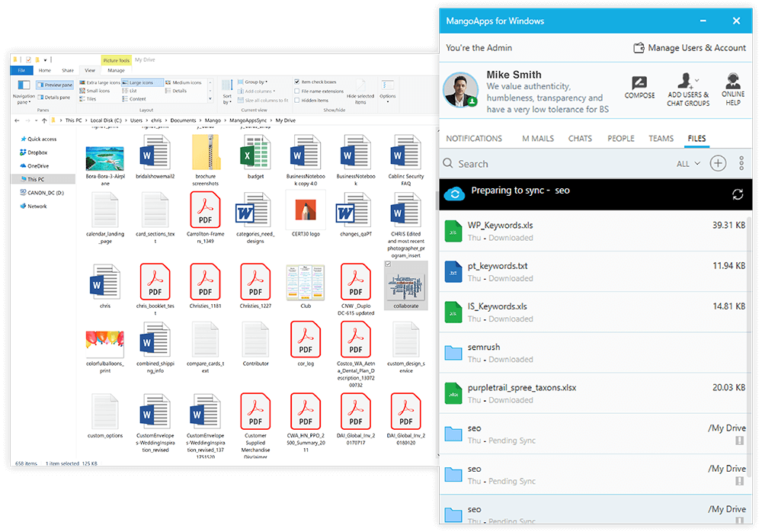Switch to the M MAILS tab

point(538,139)
